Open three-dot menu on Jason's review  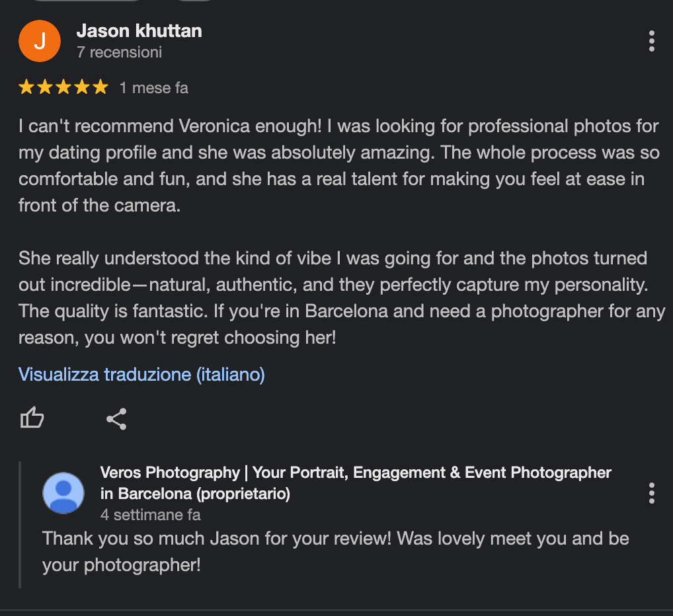(x=651, y=41)
